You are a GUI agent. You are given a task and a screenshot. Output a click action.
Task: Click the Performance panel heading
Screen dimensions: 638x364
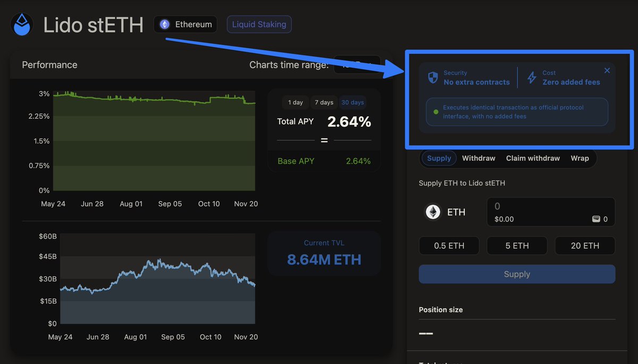click(49, 65)
